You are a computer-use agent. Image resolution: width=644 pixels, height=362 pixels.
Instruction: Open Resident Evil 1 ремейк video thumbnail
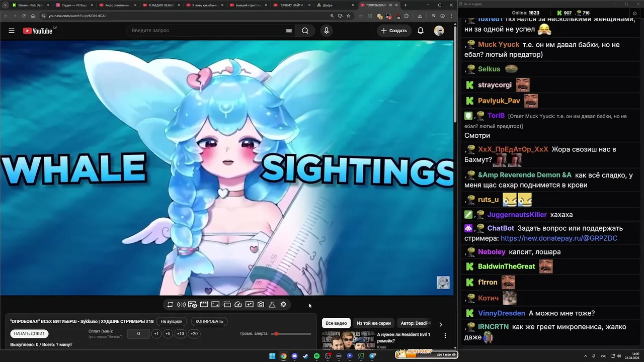tap(348, 341)
